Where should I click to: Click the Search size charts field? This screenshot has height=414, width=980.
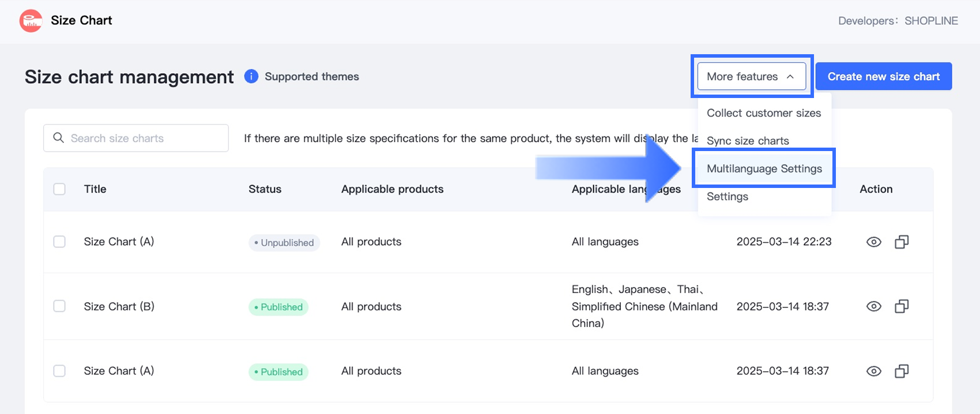point(144,138)
